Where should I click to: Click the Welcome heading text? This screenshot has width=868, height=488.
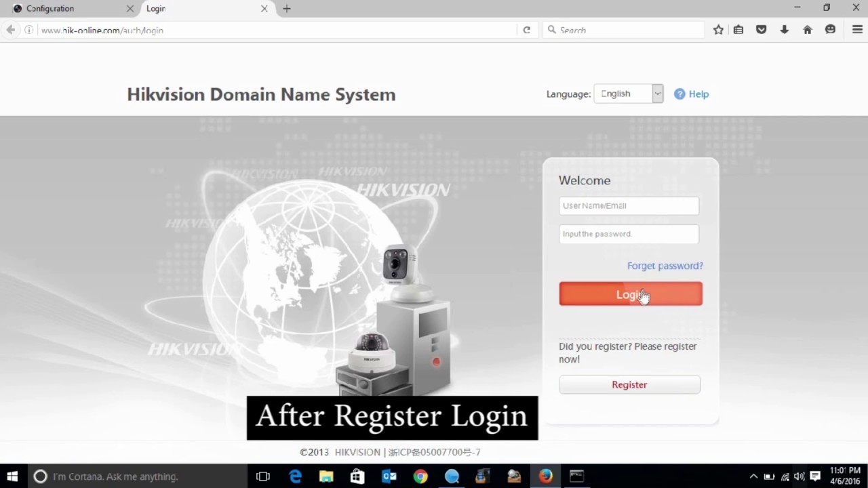pyautogui.click(x=585, y=180)
